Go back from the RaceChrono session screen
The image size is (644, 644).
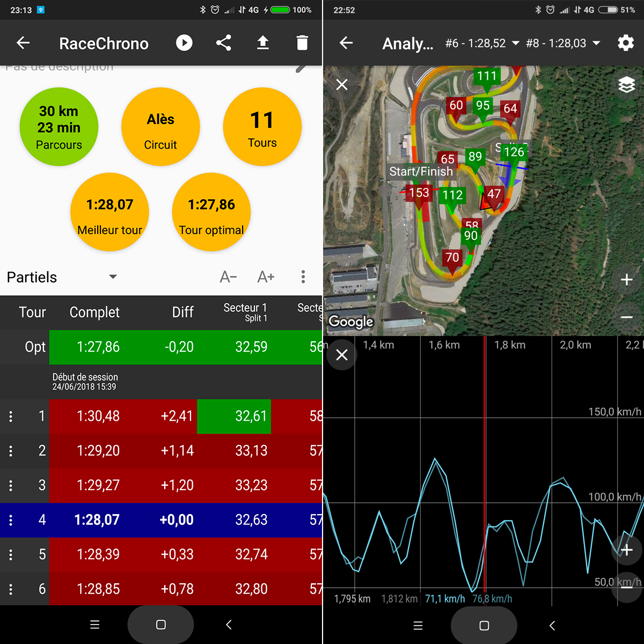23,43
